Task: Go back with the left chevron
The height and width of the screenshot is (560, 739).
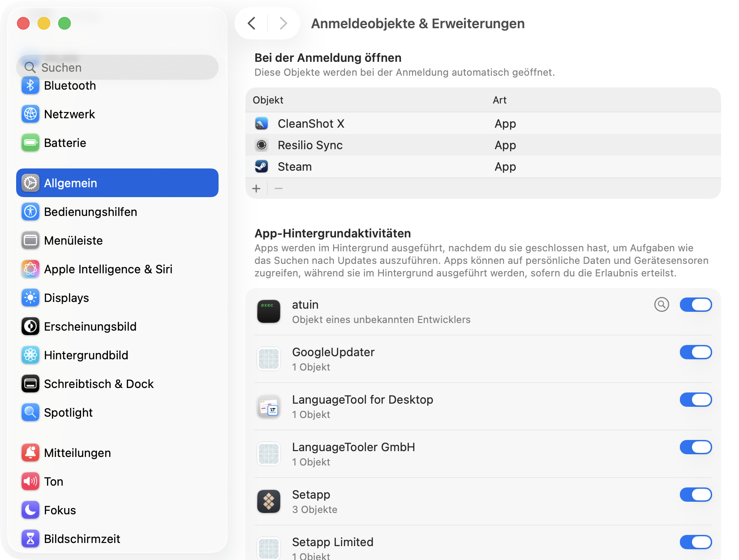Action: pos(252,23)
